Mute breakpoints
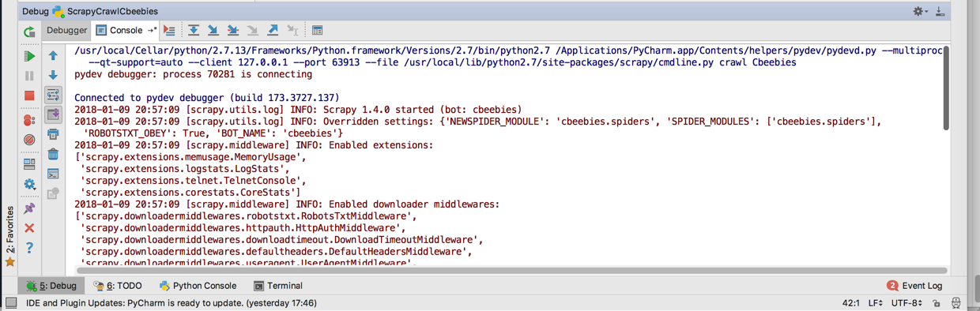This screenshot has height=311, width=980. click(x=29, y=140)
